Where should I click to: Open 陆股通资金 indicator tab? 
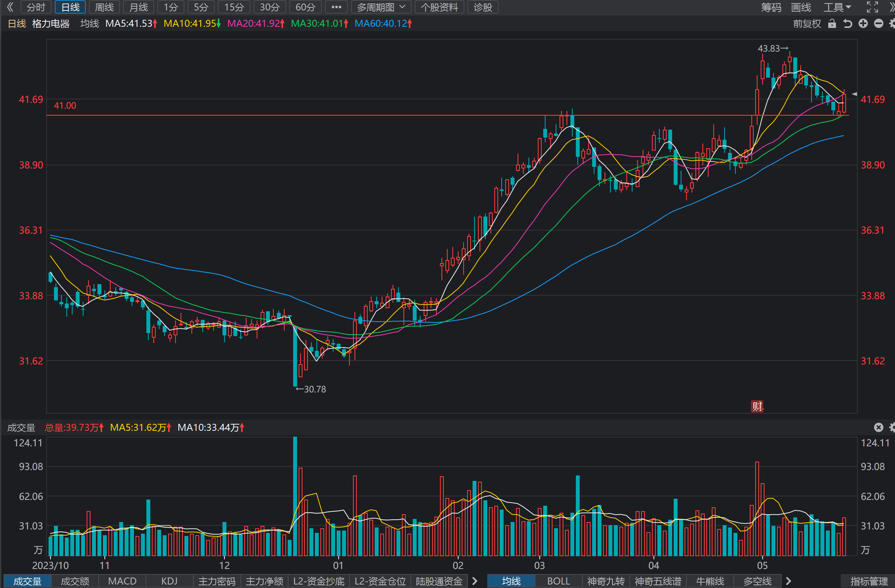(x=439, y=581)
